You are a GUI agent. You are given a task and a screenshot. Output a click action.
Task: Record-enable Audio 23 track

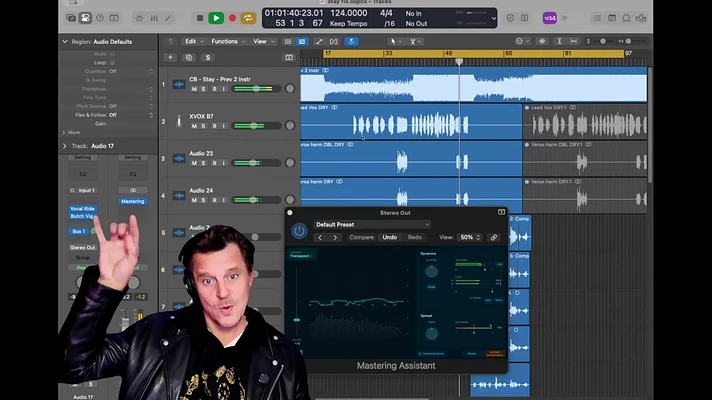tap(214, 163)
